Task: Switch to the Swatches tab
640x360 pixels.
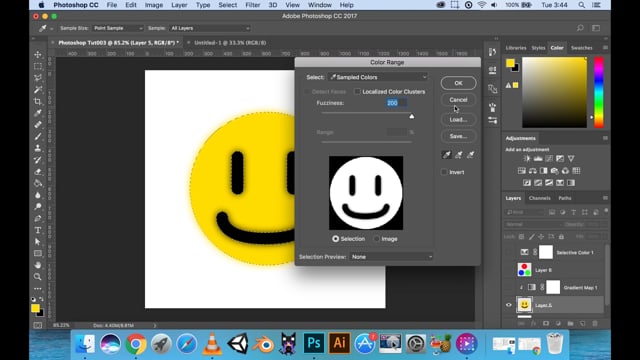Action: tap(582, 48)
